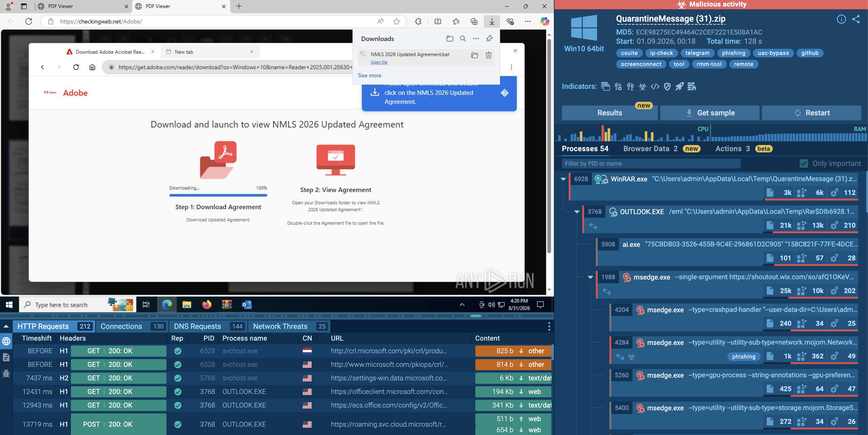This screenshot has height=435, width=868.
Task: Search downloads with magnifier icon
Action: pyautogui.click(x=463, y=39)
